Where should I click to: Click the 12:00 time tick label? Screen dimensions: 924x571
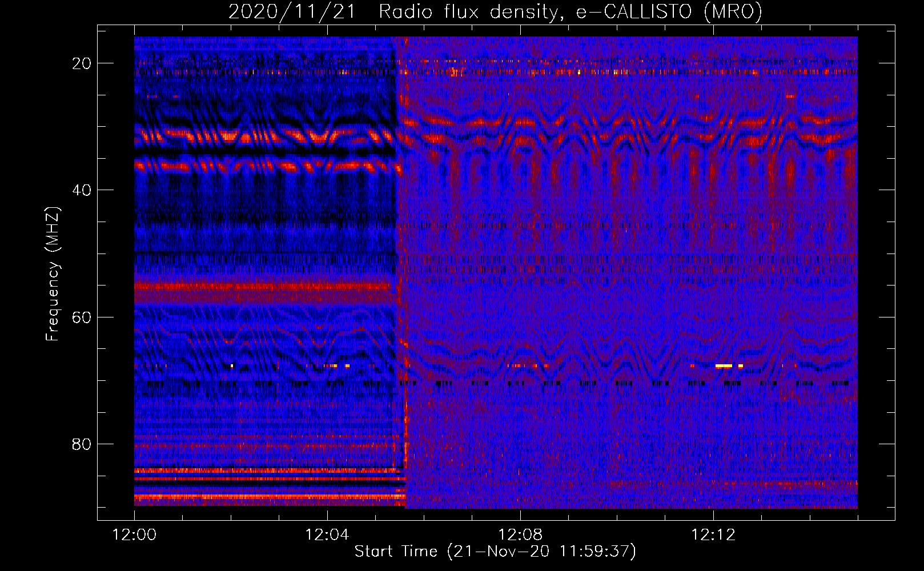pos(134,535)
